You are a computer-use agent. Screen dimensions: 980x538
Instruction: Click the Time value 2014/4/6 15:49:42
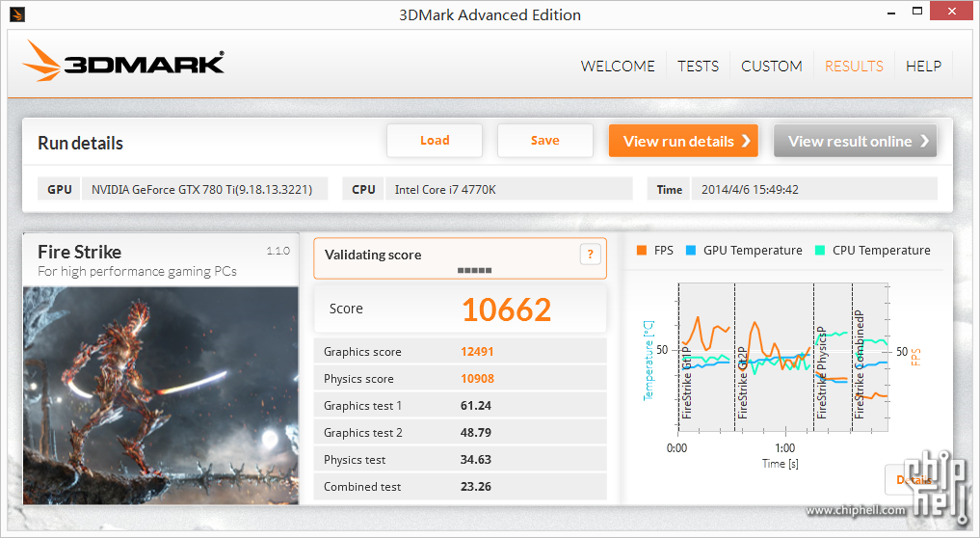(813, 189)
